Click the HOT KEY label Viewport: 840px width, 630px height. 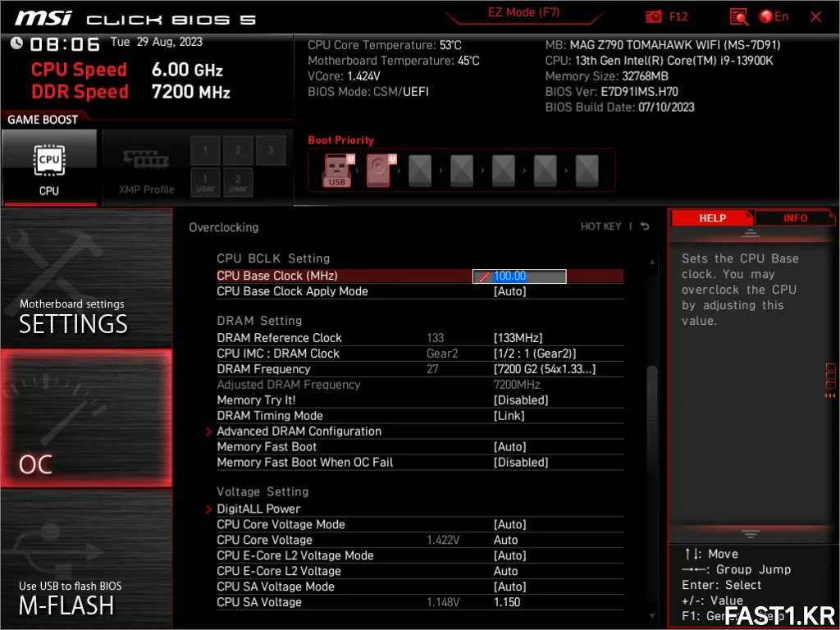tap(600, 226)
